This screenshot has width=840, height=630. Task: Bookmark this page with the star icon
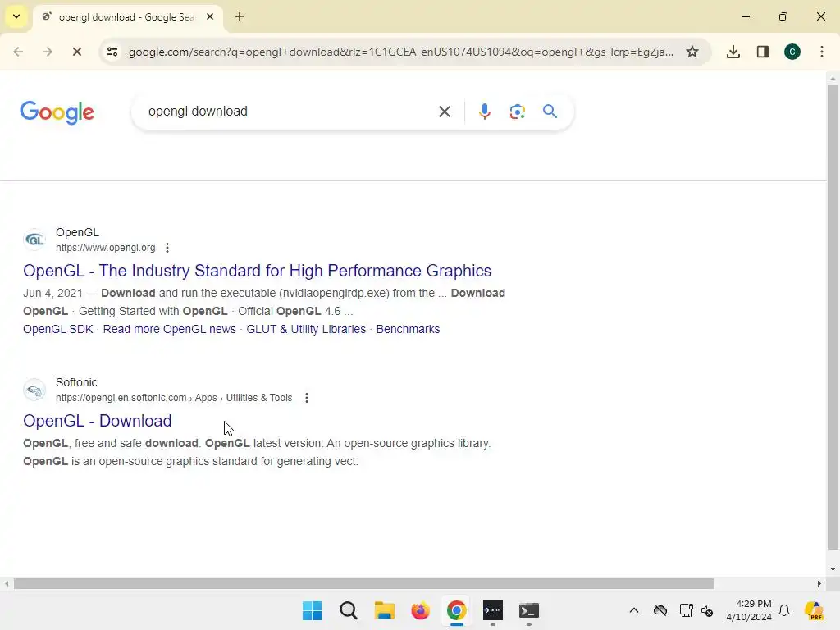coord(692,52)
